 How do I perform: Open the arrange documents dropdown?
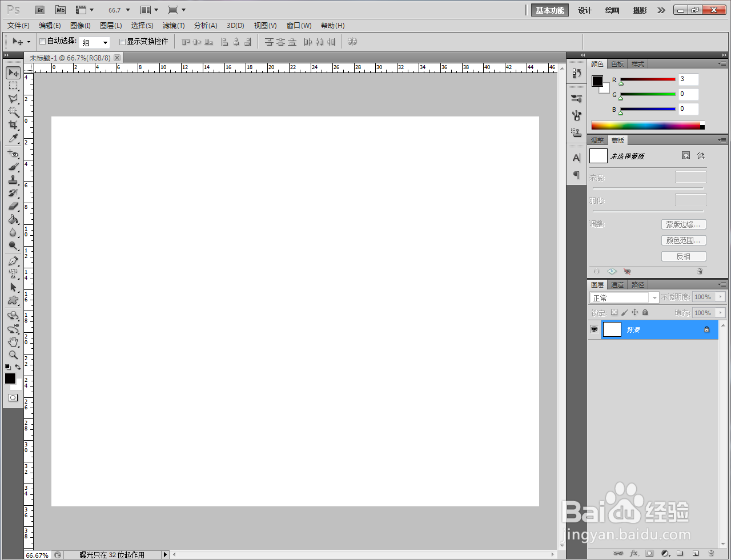(150, 10)
